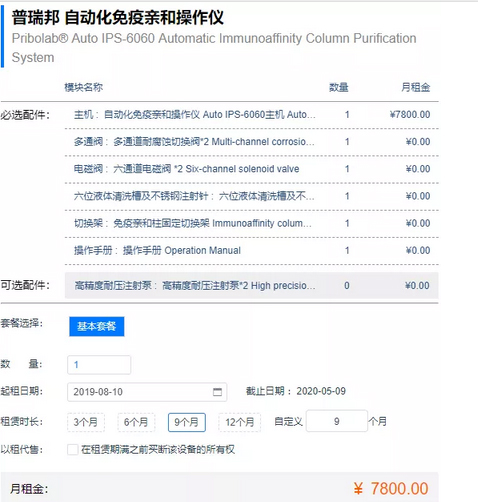The height and width of the screenshot is (502, 478).
Task: Click the 模块名称 column header
Action: click(x=83, y=87)
